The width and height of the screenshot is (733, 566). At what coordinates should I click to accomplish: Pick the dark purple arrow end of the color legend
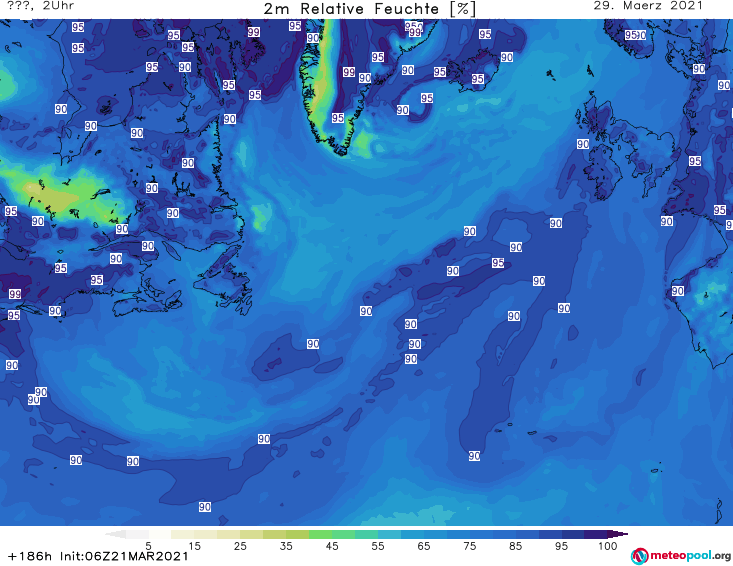618,534
